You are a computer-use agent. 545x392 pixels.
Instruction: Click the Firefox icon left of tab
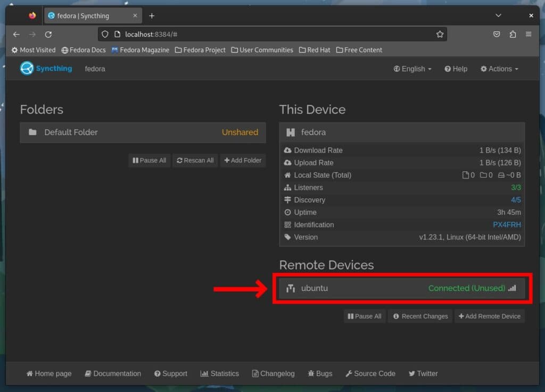[x=32, y=15]
